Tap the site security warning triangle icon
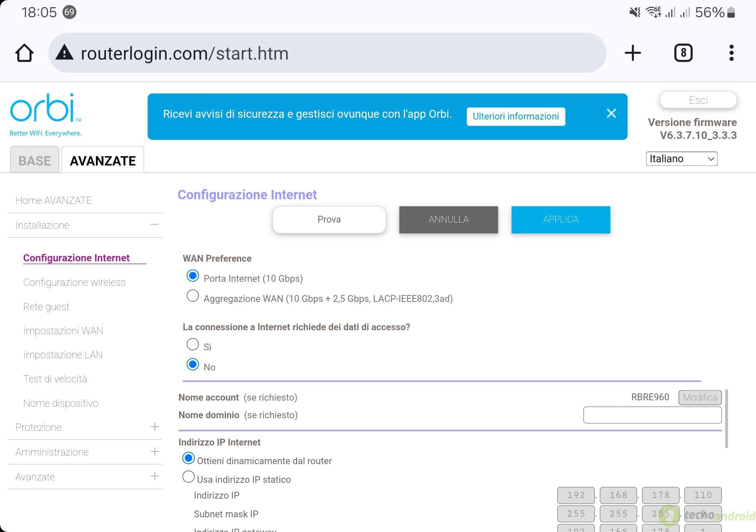The height and width of the screenshot is (532, 756). point(65,52)
